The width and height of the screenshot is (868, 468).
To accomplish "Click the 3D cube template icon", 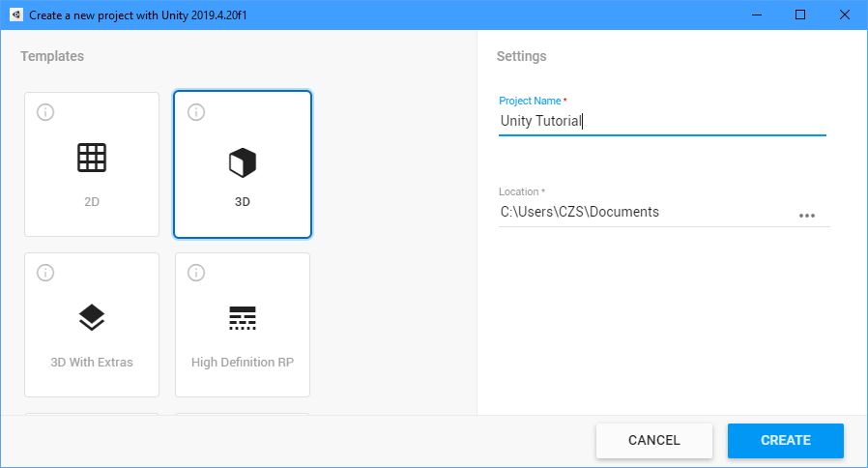I will pos(243,162).
